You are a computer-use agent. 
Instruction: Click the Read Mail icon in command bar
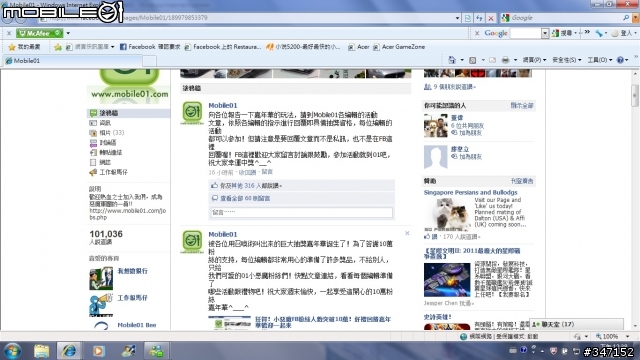click(493, 60)
